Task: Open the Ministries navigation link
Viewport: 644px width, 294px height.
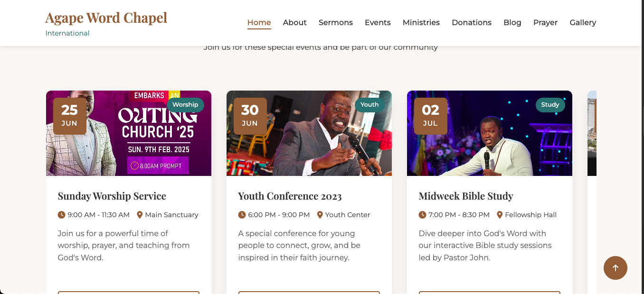Action: tap(421, 22)
